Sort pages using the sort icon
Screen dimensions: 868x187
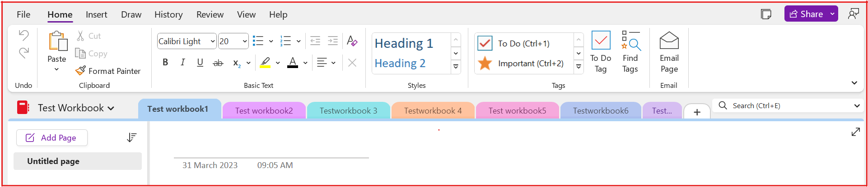tap(131, 137)
